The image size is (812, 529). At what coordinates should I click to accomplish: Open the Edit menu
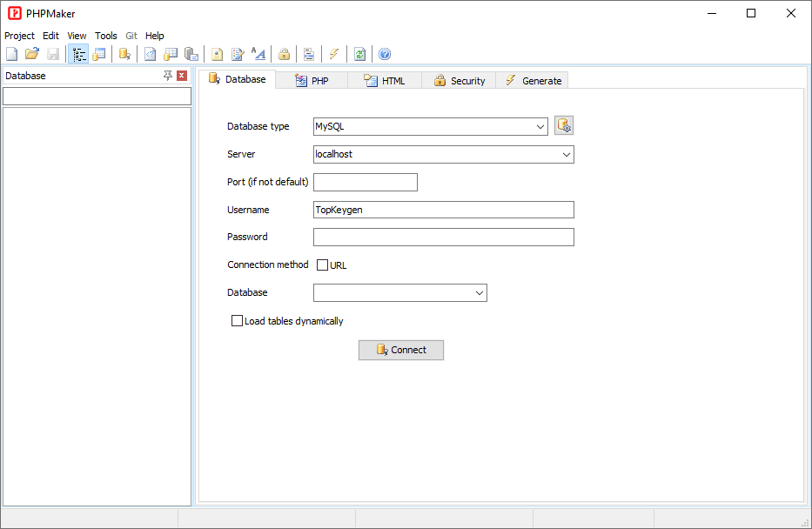coord(50,36)
